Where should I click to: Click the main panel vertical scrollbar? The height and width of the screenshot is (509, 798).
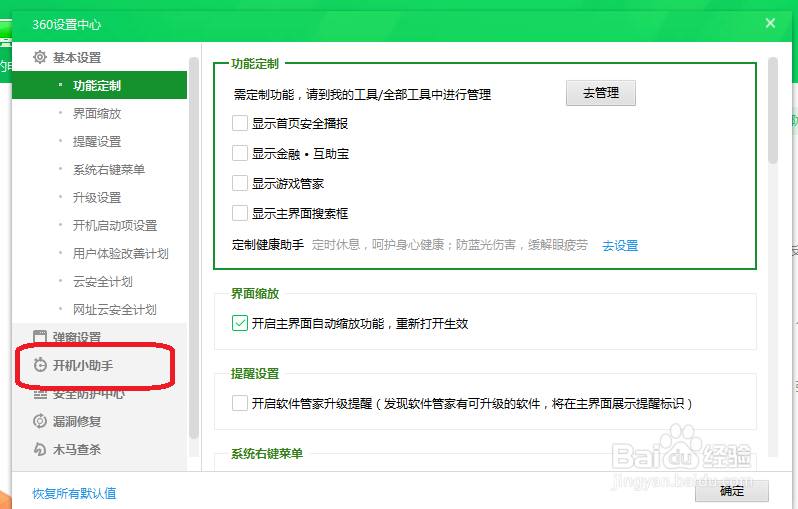coord(773,110)
